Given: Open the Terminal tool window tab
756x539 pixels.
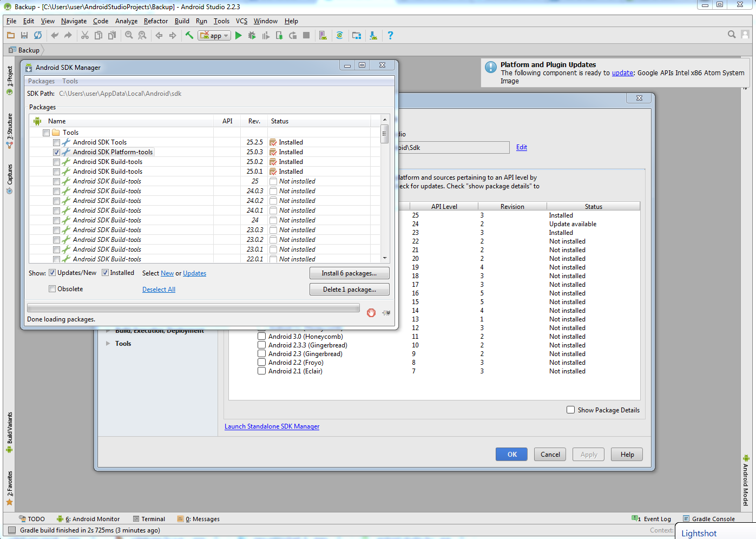Looking at the screenshot, I should tap(149, 519).
